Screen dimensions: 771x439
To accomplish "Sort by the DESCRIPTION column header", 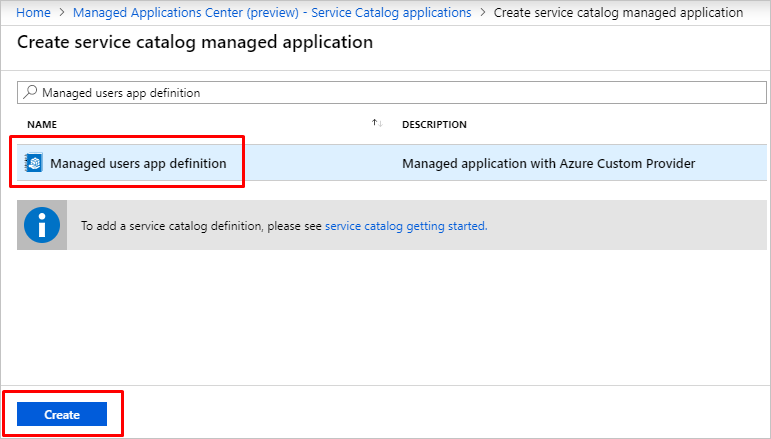I will (434, 124).
